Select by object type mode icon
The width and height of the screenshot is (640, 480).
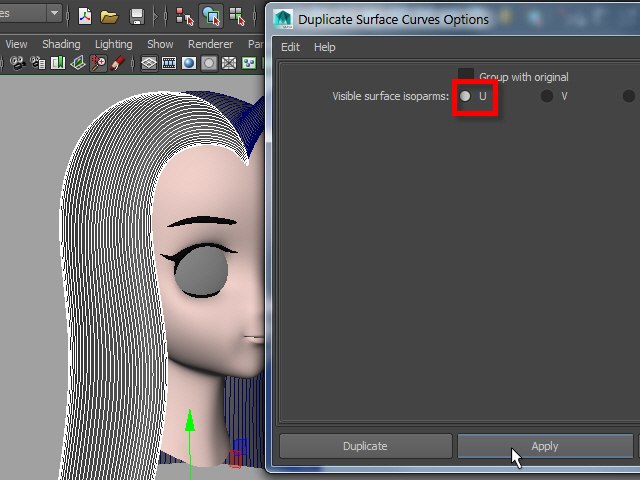tap(211, 16)
